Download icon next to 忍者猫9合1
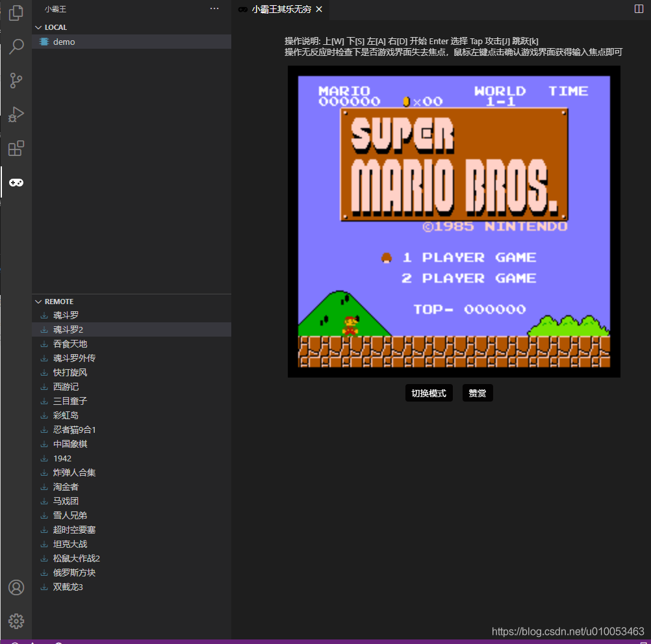The width and height of the screenshot is (651, 644). tap(44, 430)
